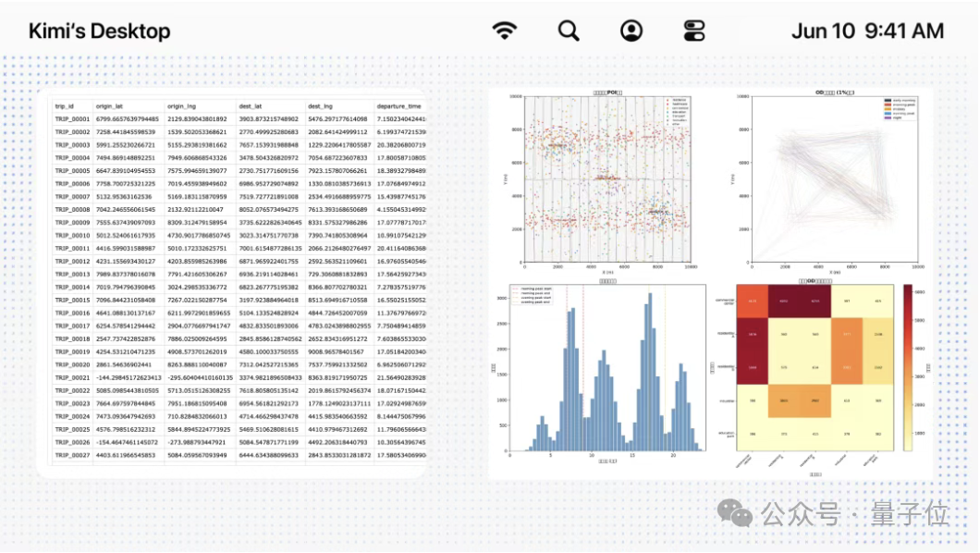Click origin_lng value 8309.312479158954
The width and height of the screenshot is (980, 553).
click(x=198, y=223)
